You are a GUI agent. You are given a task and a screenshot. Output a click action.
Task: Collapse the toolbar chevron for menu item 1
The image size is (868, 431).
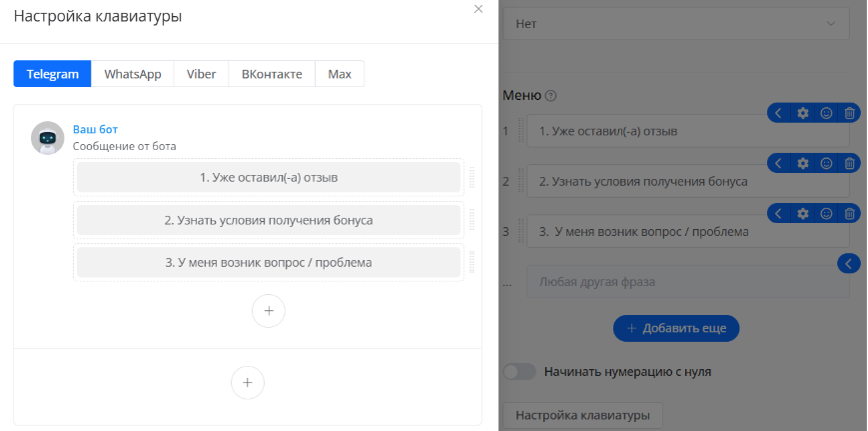point(779,113)
